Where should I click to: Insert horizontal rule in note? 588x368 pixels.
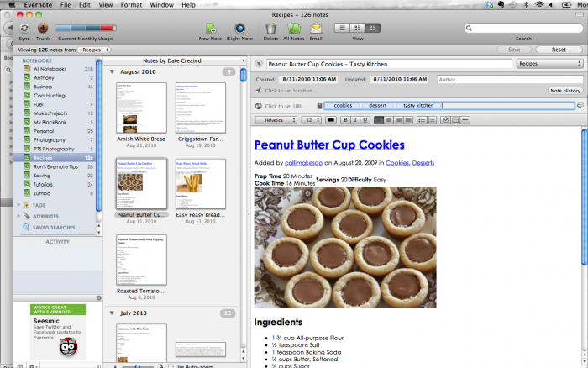465,120
